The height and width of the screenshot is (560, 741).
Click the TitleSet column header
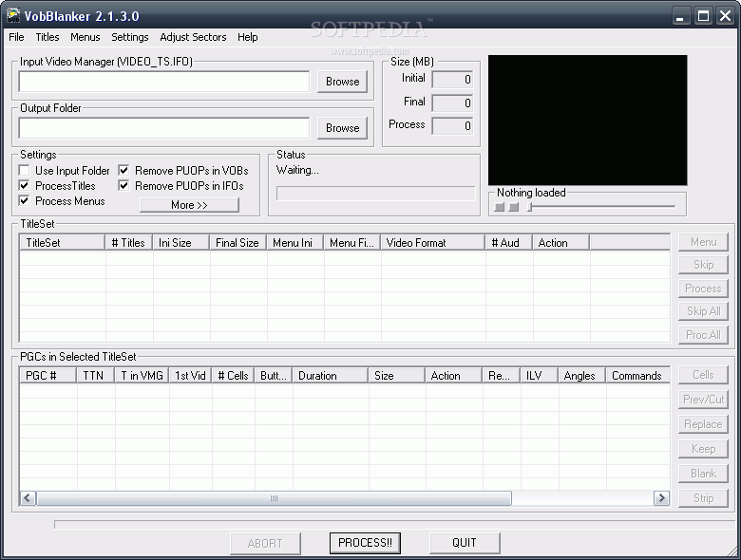click(x=62, y=243)
